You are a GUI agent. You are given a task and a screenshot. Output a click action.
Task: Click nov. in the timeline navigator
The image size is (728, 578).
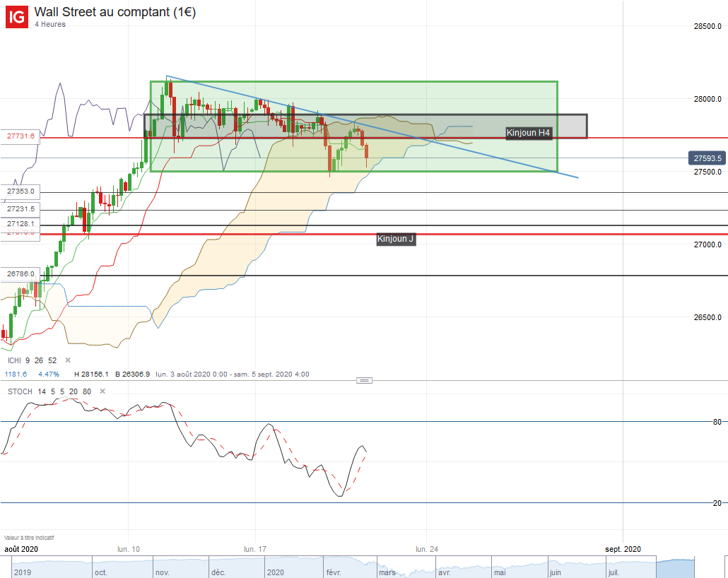[x=162, y=572]
